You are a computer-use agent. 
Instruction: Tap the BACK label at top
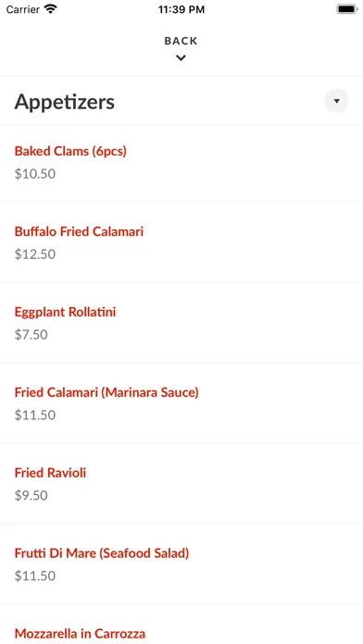(181, 41)
